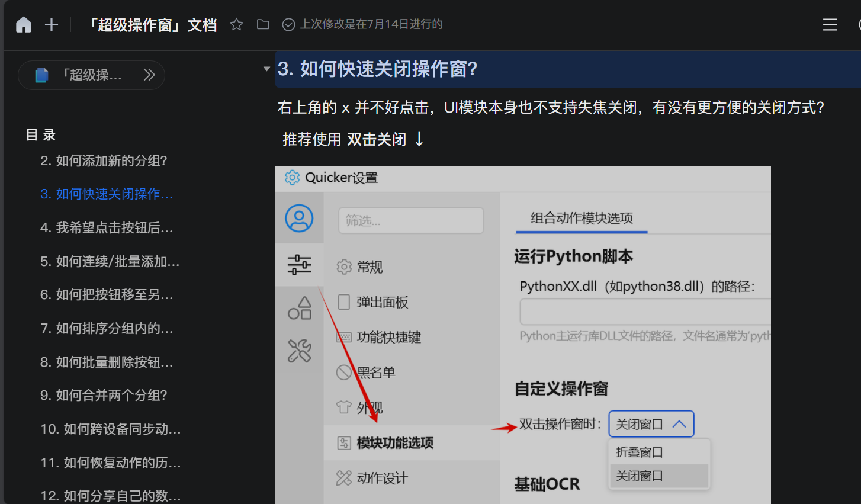861x504 pixels.
Task: Click the Quicker设置 gear icon in image
Action: (x=293, y=178)
